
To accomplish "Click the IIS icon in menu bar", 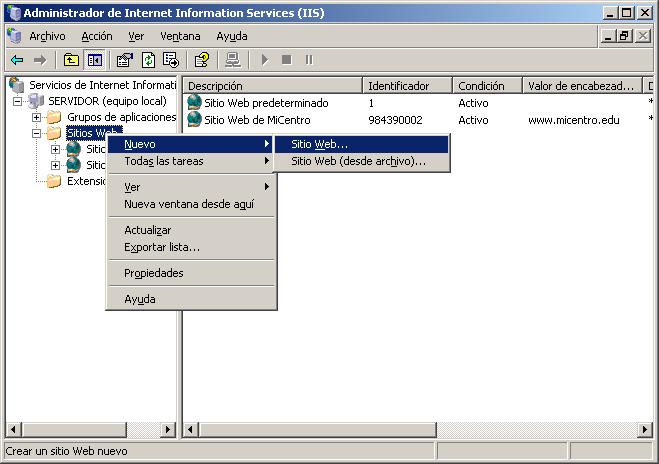I will (14, 36).
